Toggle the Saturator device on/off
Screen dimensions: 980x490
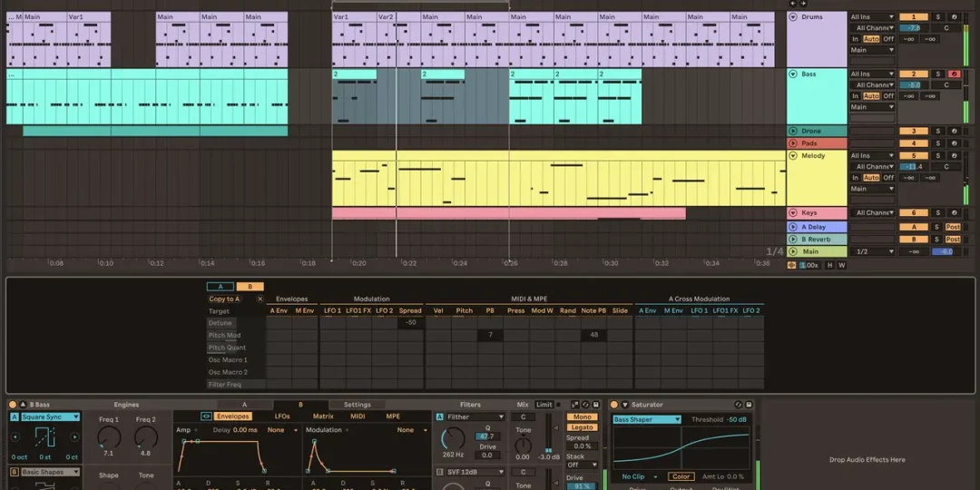613,405
